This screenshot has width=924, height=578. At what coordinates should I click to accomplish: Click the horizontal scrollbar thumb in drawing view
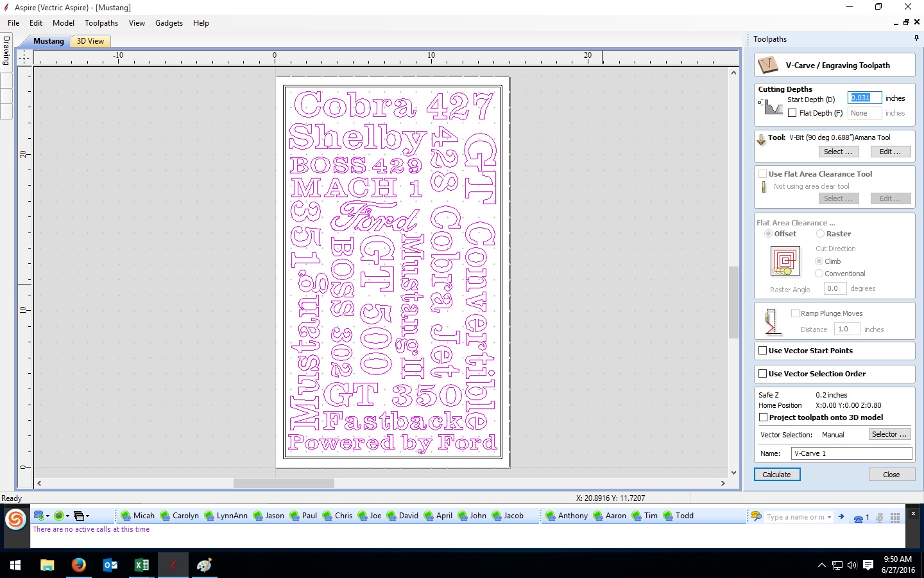284,483
